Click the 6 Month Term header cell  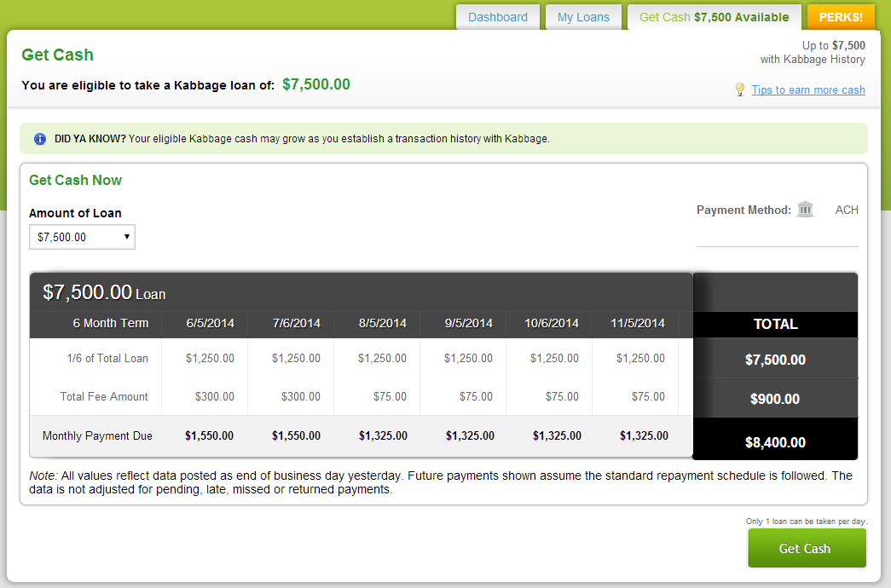110,323
